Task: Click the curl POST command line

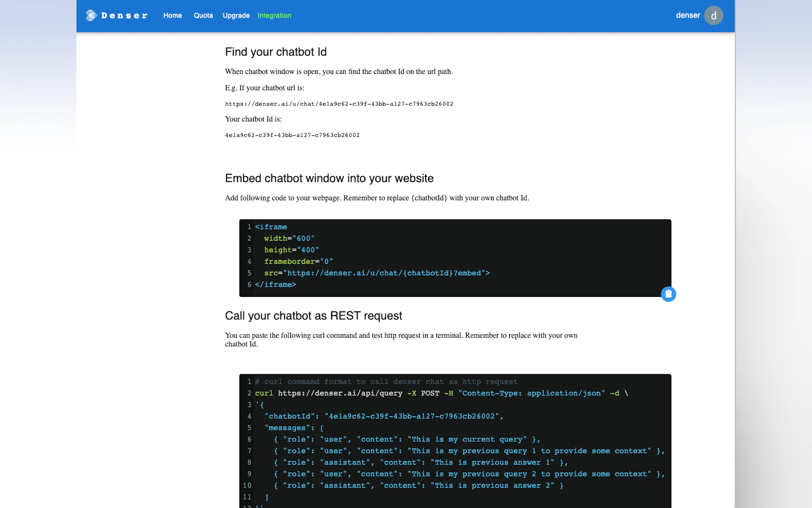Action: coord(441,393)
